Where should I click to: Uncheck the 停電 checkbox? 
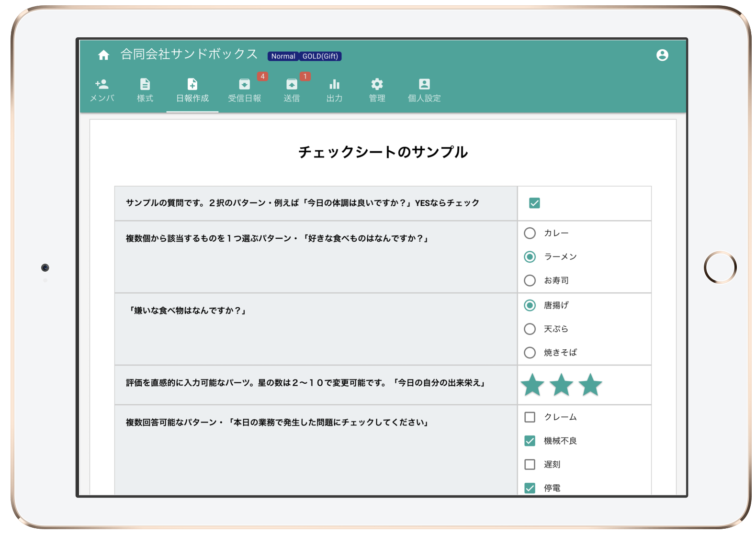(x=530, y=488)
